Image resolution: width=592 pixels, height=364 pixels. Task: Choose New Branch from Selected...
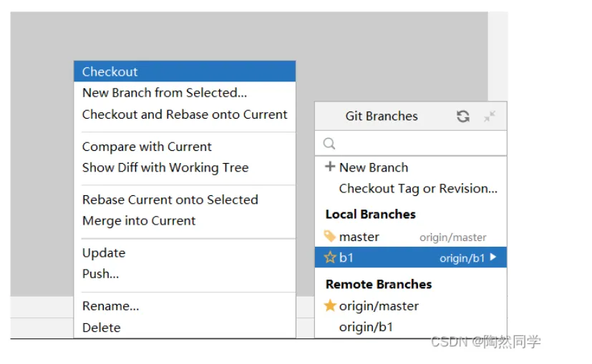[165, 93]
